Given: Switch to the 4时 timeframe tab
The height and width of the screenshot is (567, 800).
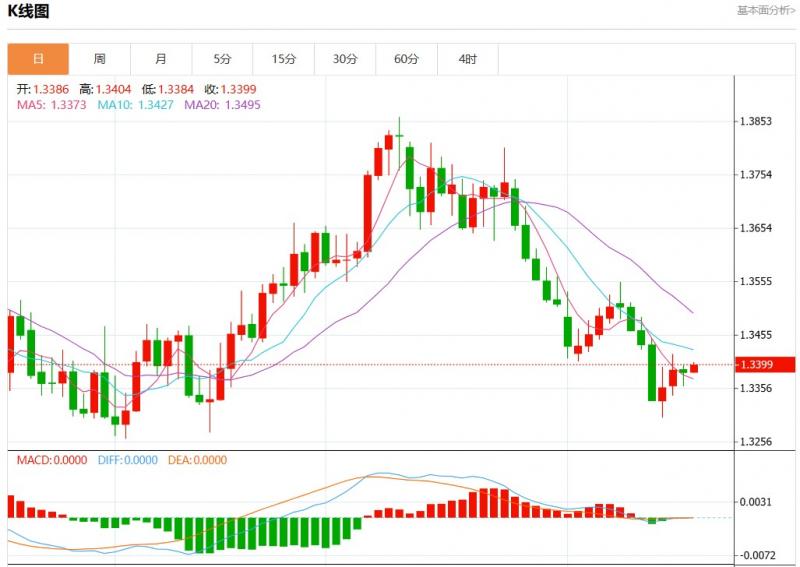Looking at the screenshot, I should [x=467, y=59].
